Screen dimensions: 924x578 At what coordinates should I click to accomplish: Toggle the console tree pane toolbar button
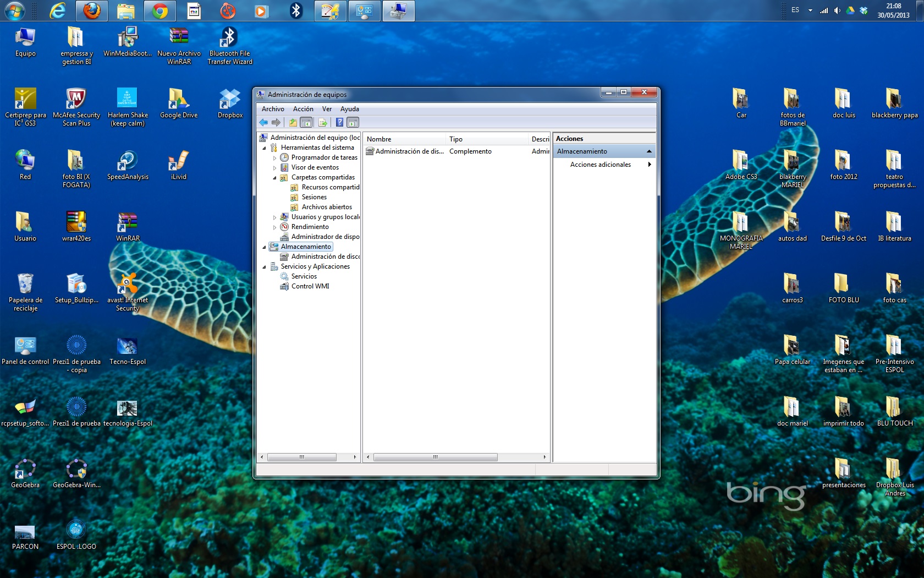coord(306,123)
